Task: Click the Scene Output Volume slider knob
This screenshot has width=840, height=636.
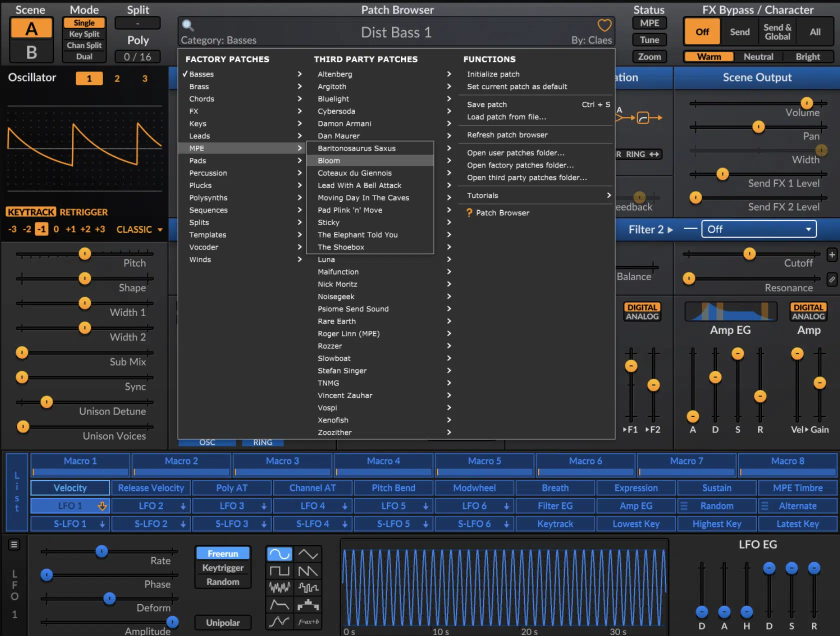Action: 806,103
